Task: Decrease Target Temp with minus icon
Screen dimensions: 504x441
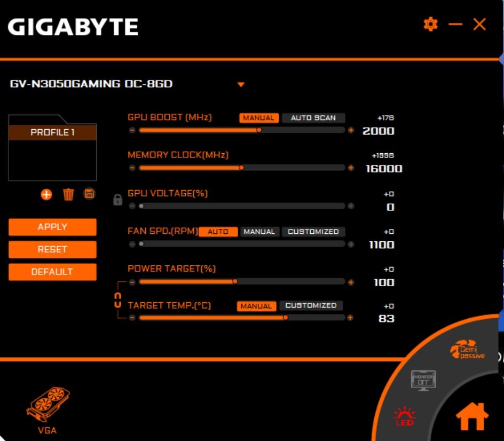Action: tap(132, 318)
